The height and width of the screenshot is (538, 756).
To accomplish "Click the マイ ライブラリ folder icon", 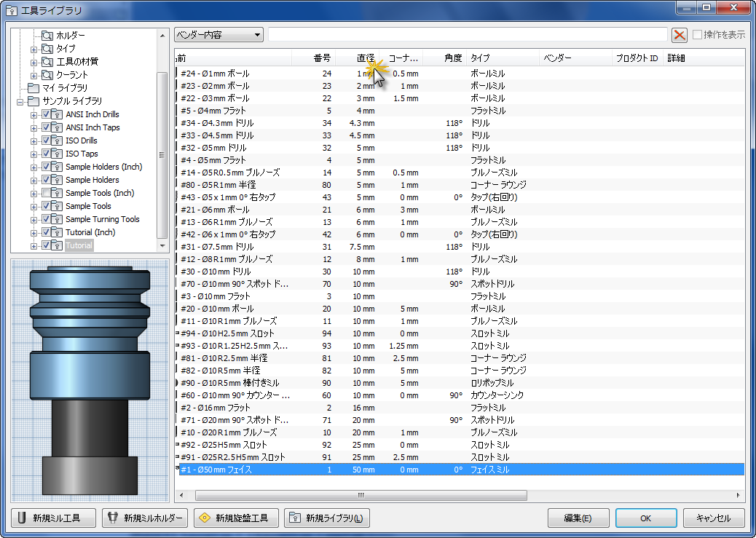I will [x=34, y=88].
